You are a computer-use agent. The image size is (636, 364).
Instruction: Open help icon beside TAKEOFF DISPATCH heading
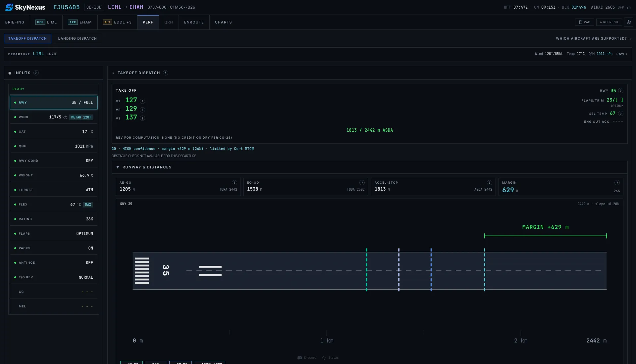(x=166, y=73)
